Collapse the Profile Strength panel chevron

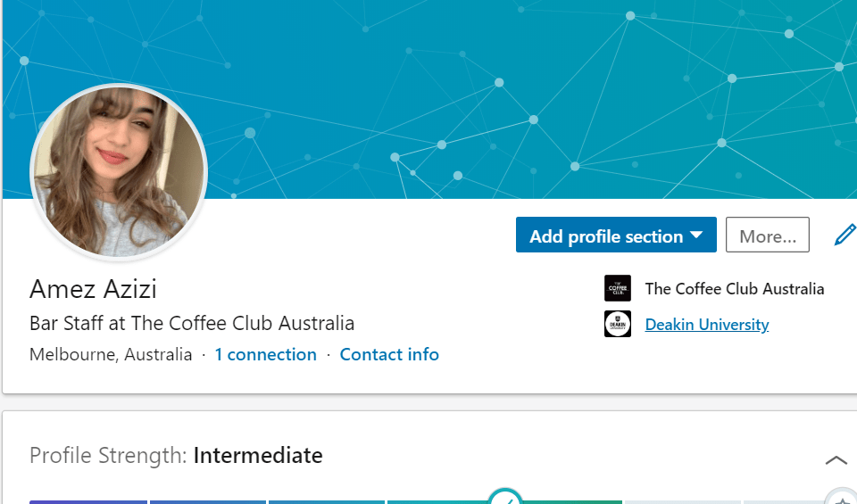tap(836, 460)
